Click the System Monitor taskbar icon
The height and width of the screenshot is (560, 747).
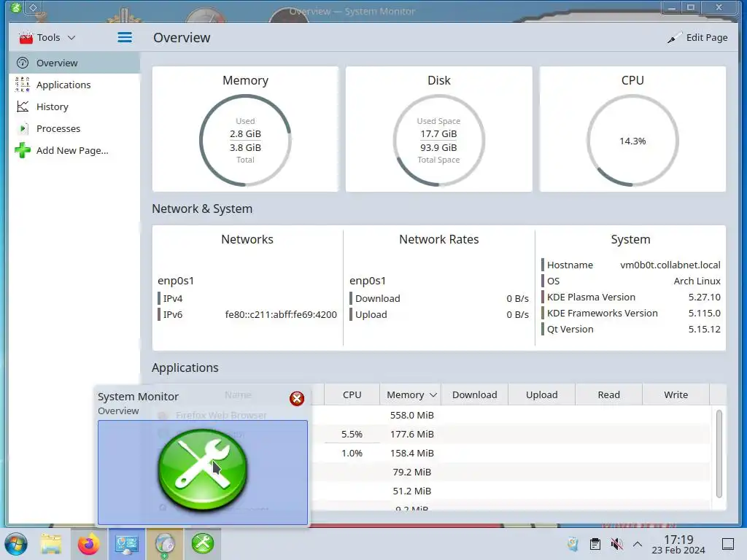tap(203, 544)
